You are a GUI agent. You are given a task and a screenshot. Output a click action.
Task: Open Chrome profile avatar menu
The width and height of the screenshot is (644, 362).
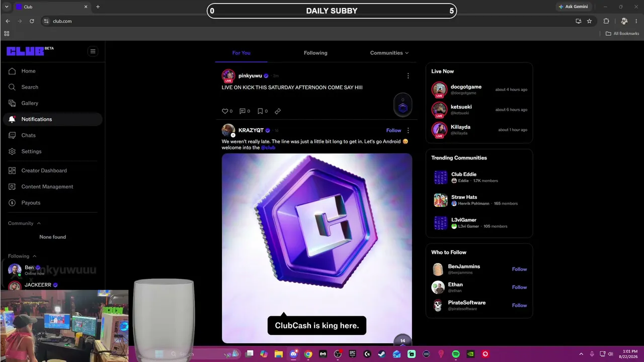tap(624, 21)
